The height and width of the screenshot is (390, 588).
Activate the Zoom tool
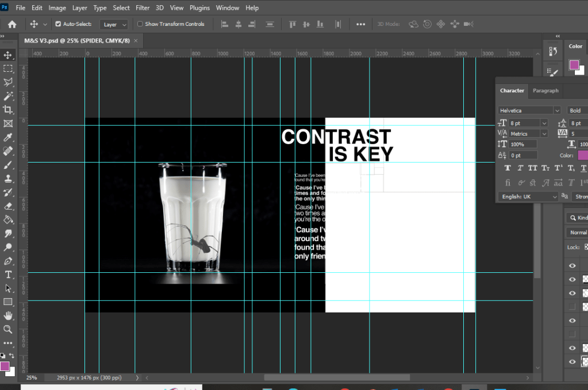(x=8, y=329)
